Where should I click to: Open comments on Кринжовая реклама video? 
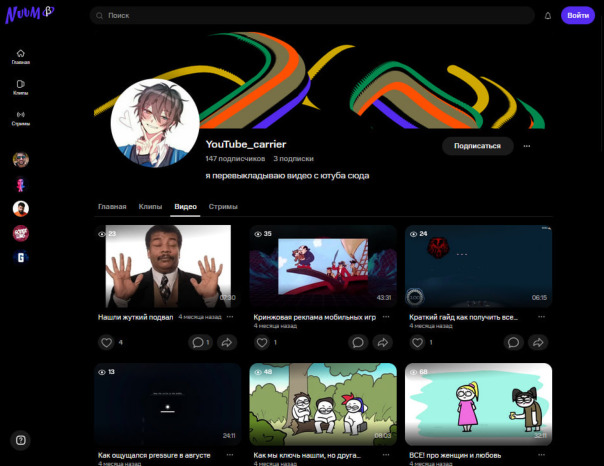358,342
